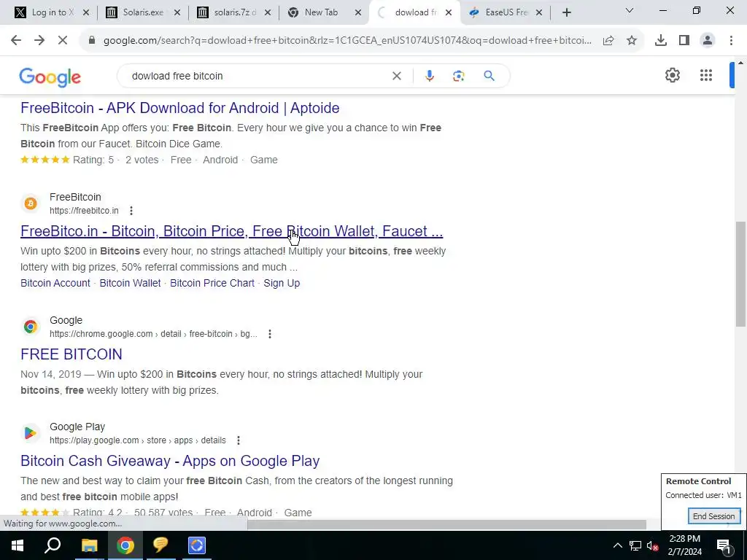This screenshot has width=747, height=560.
Task: Switch to Solaris.exe tab
Action: (143, 13)
